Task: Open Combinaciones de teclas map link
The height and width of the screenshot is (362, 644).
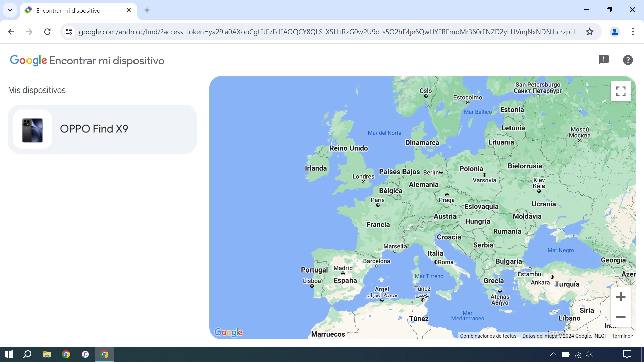Action: 488,336
